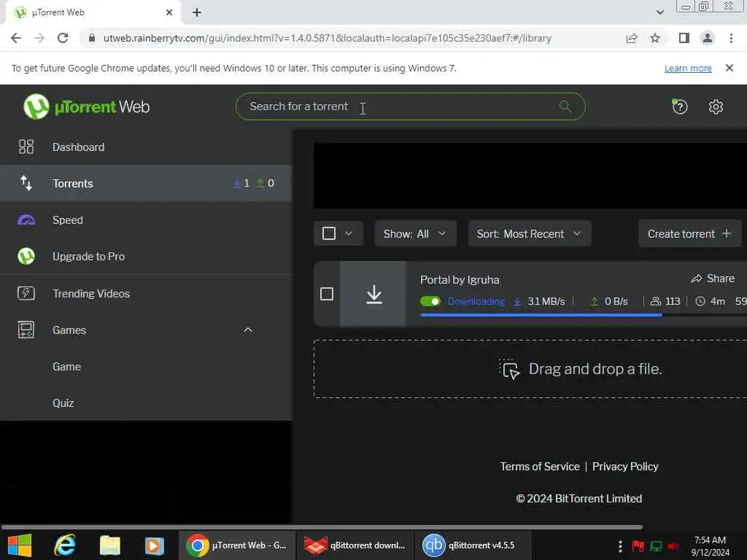Open the Game submenu item
This screenshot has width=747, height=560.
(x=146, y=366)
